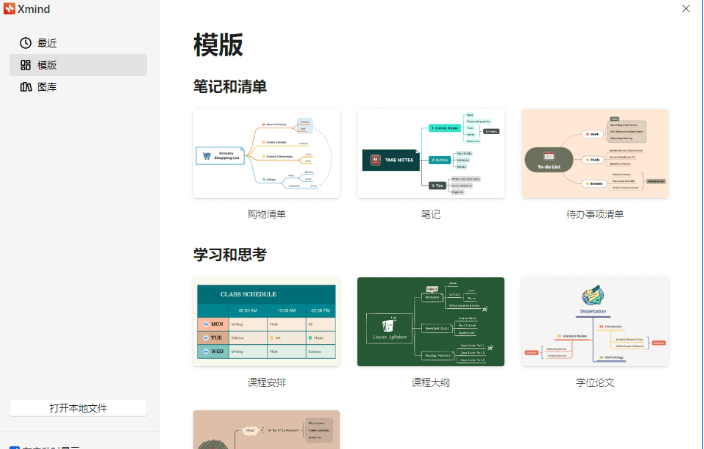Close the template window with the X
The height and width of the screenshot is (449, 704).
click(686, 9)
